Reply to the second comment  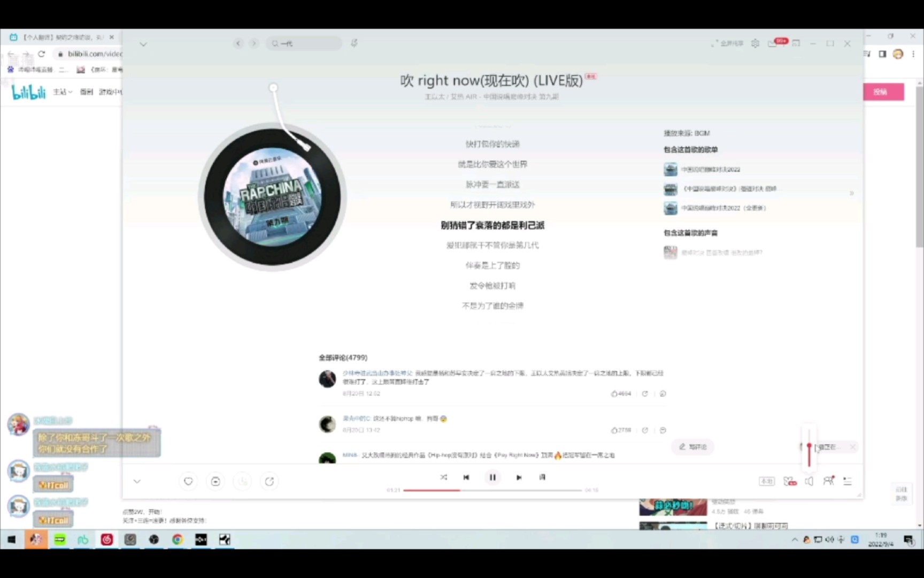(663, 430)
